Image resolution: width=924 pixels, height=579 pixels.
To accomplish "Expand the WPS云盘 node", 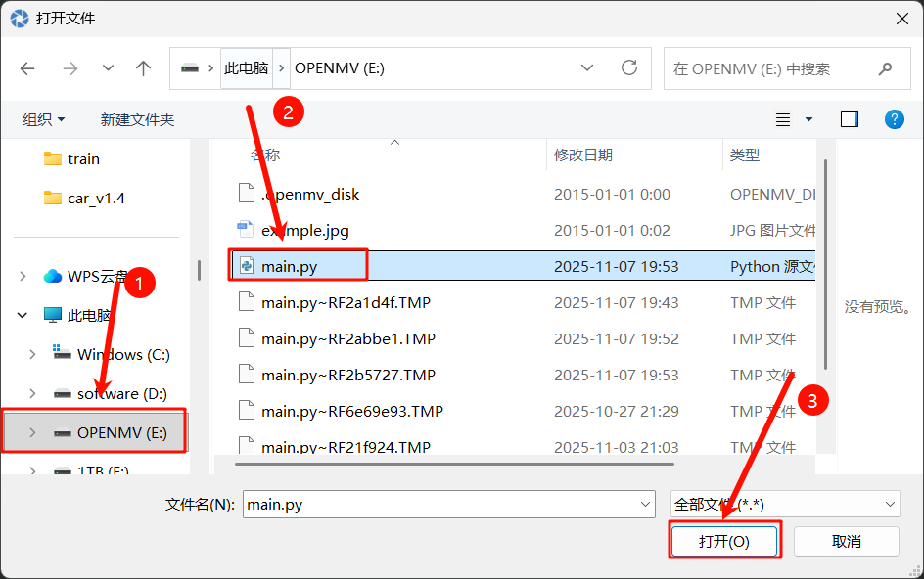I will tap(23, 276).
